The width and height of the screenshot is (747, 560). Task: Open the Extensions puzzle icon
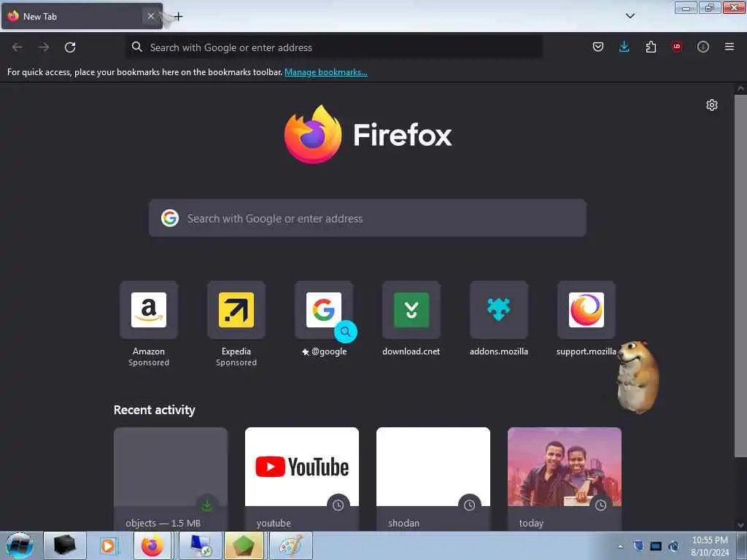(x=651, y=47)
